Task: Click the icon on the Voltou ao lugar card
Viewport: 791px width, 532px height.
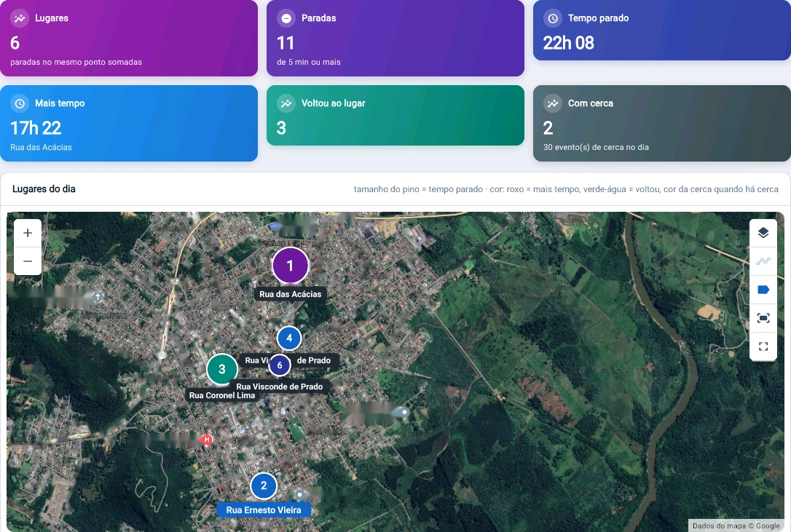Action: 286,103
